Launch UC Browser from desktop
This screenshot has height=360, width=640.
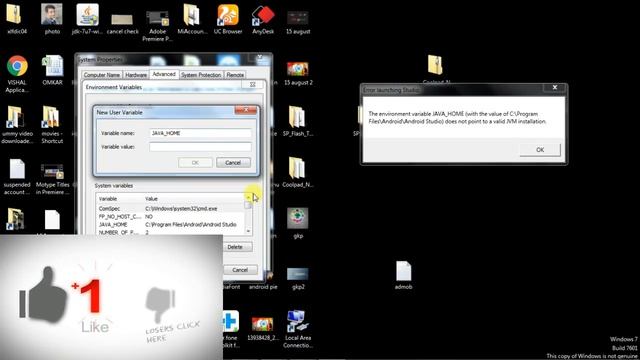coord(228,18)
